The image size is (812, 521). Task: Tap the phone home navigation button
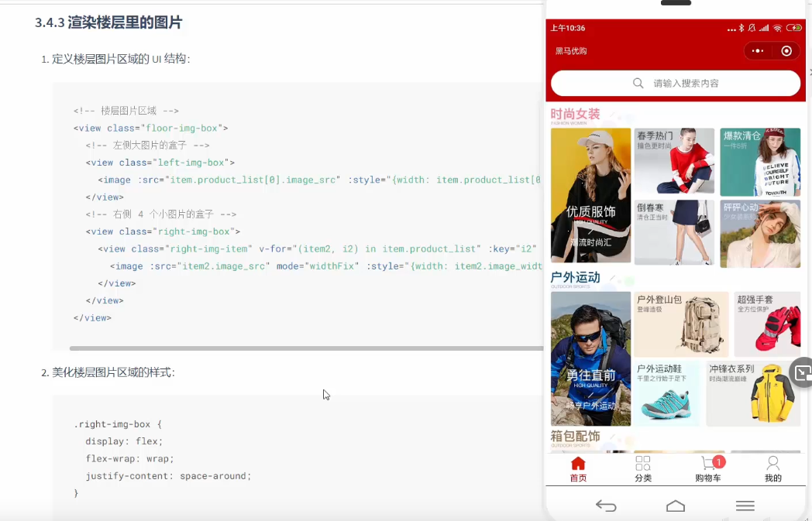click(x=676, y=506)
